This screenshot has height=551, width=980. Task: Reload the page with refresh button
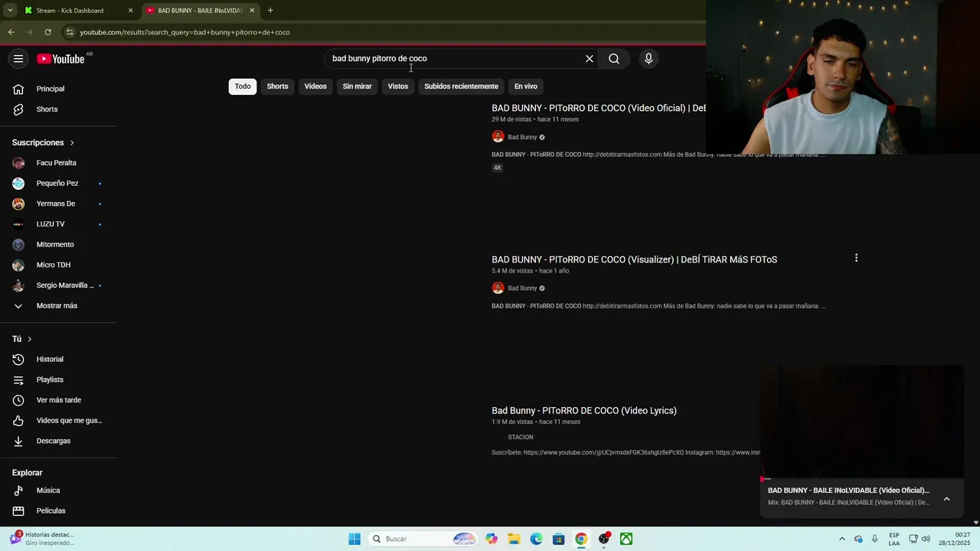click(x=47, y=32)
